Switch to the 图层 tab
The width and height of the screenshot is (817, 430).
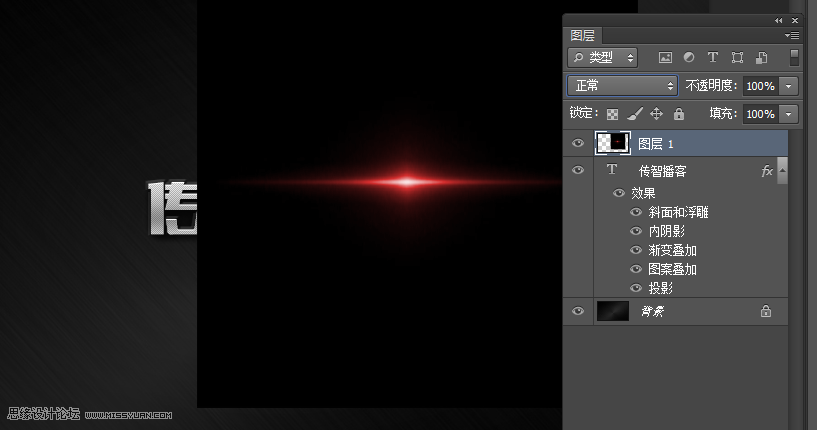tap(583, 35)
